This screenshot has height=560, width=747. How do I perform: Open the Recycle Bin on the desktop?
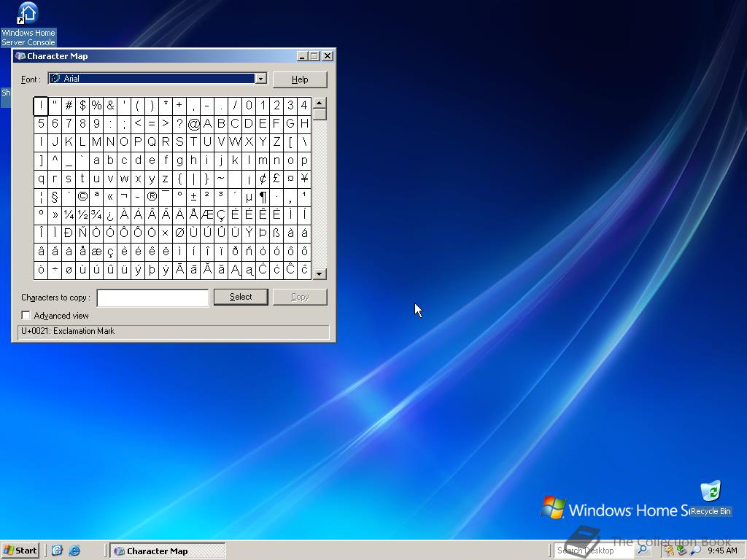711,499
